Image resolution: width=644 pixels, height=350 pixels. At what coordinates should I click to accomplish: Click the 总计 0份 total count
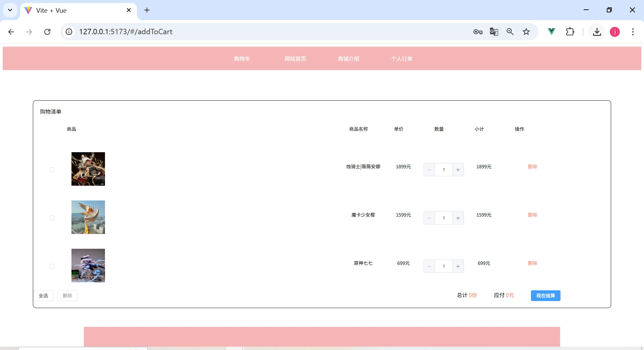[x=467, y=295]
